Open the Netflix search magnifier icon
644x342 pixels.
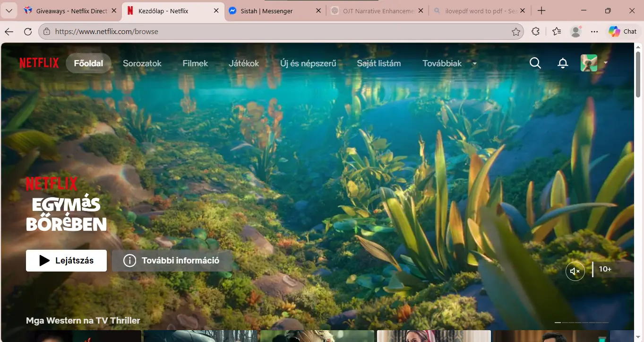(535, 63)
